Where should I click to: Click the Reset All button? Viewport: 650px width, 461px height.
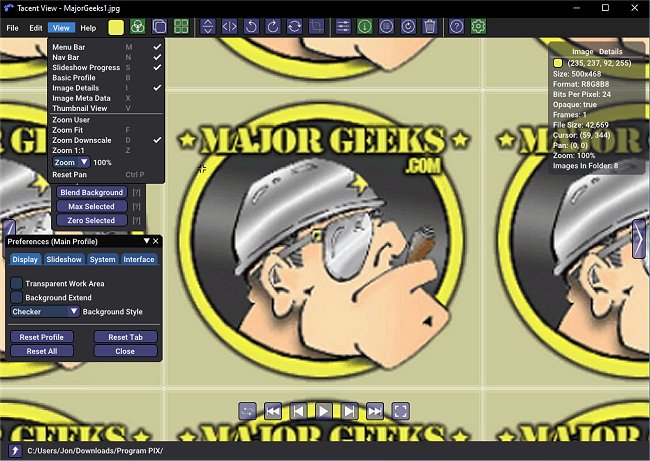(41, 351)
